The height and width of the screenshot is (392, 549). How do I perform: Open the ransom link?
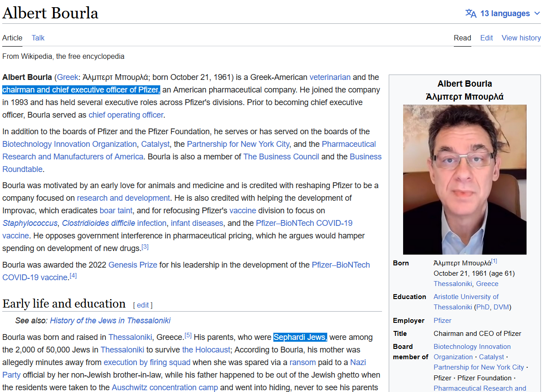(x=303, y=362)
